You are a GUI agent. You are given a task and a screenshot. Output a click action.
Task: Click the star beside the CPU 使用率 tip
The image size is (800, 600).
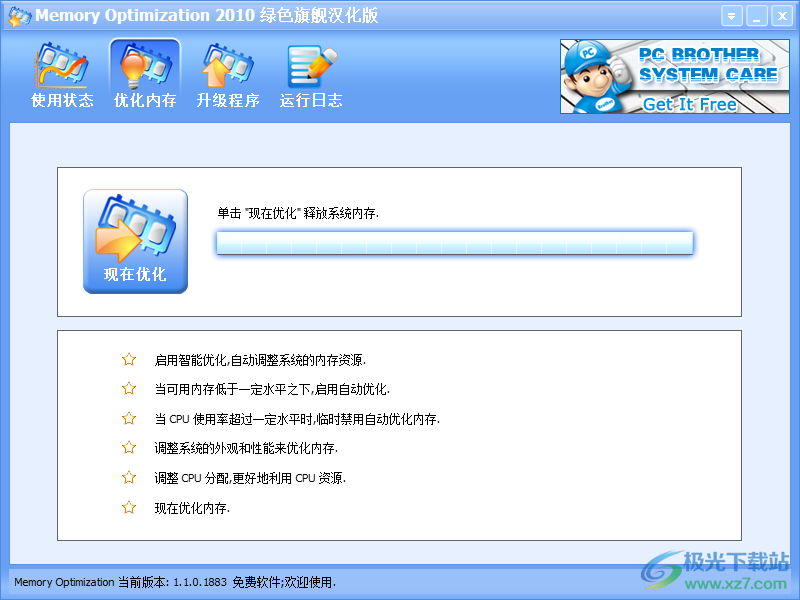coord(128,418)
